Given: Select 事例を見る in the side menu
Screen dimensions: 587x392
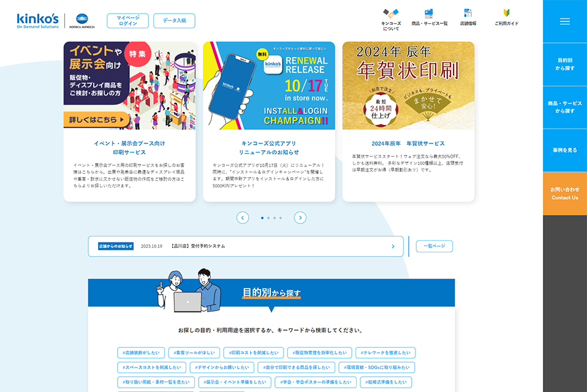Looking at the screenshot, I should pos(565,150).
